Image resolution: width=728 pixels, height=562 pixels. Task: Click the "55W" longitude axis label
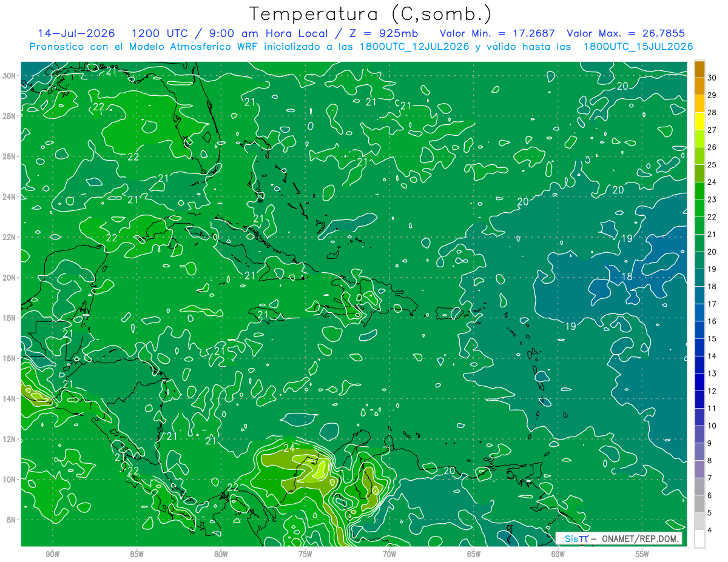[642, 554]
